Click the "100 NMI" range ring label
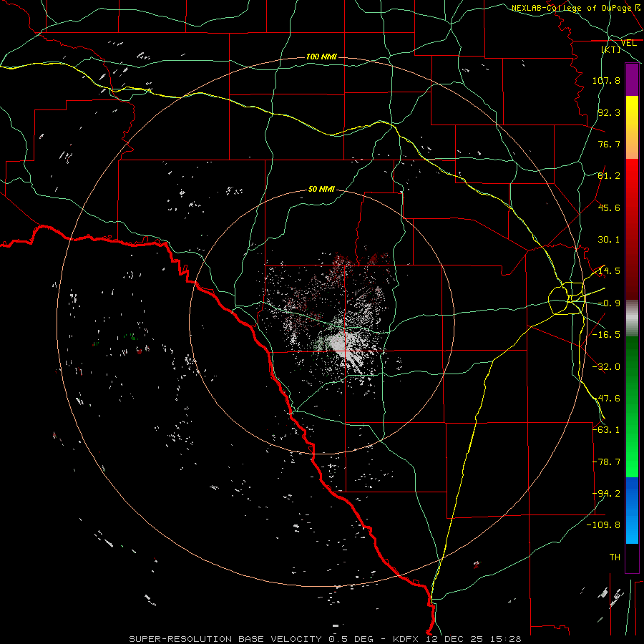This screenshot has height=644, width=644. [321, 57]
